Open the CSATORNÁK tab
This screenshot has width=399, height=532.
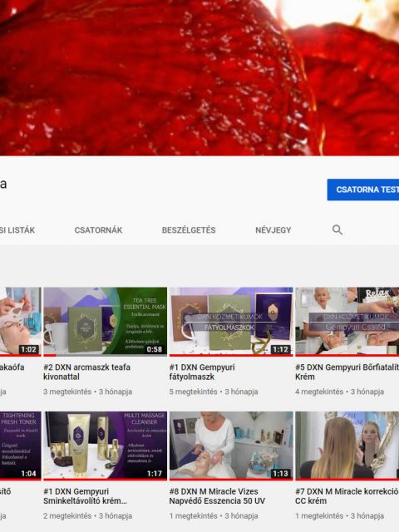tap(98, 230)
